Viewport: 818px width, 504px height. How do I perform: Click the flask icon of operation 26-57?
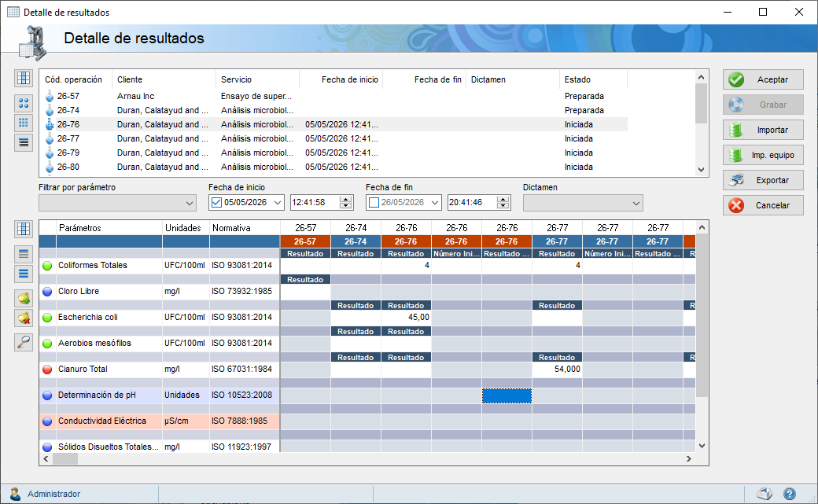50,96
